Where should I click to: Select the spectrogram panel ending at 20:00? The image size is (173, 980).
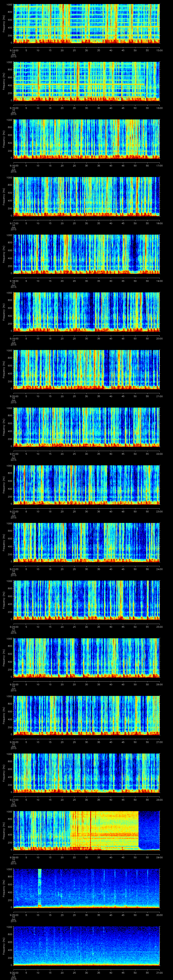86,312
